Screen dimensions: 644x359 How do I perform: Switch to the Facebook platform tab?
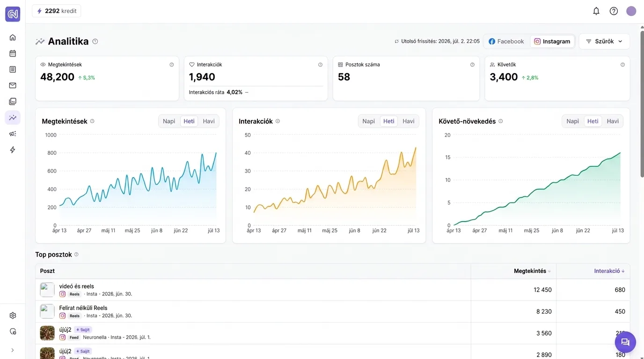tap(506, 41)
